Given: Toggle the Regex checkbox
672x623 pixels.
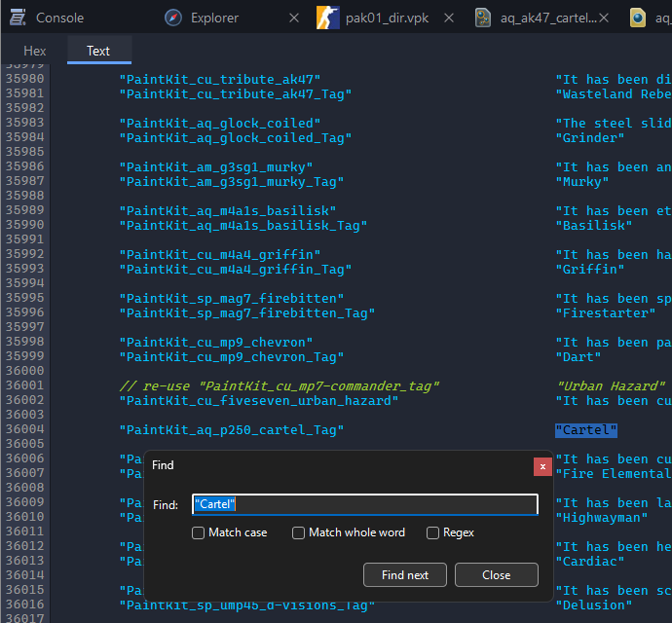Looking at the screenshot, I should point(432,533).
